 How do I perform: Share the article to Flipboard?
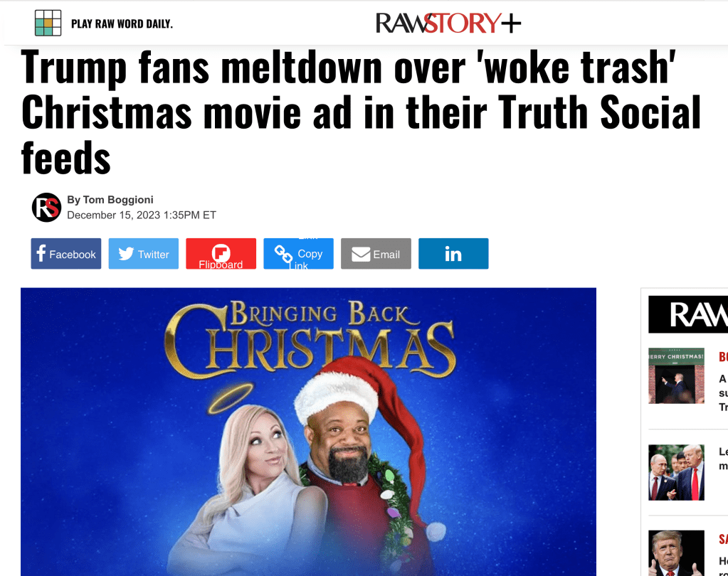click(x=221, y=254)
